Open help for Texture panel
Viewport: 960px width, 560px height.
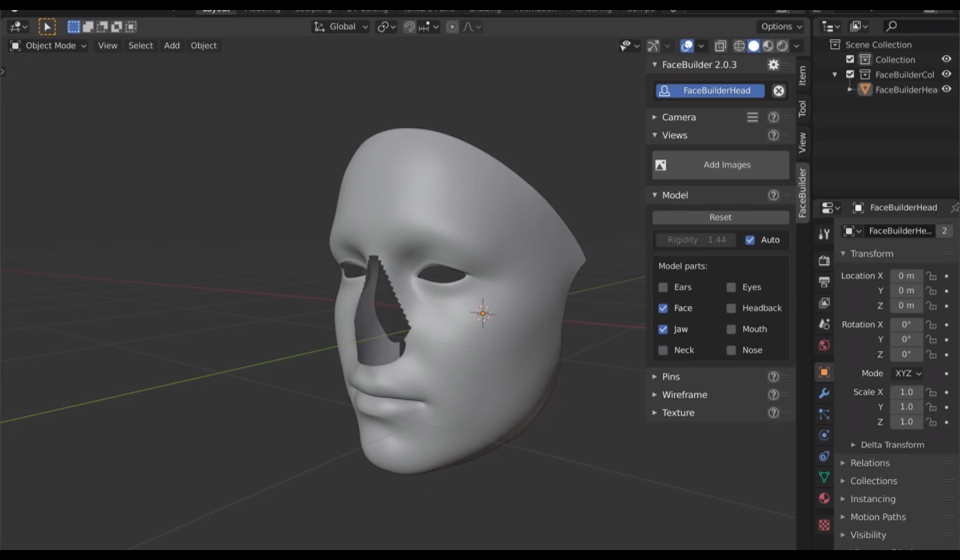tap(773, 413)
